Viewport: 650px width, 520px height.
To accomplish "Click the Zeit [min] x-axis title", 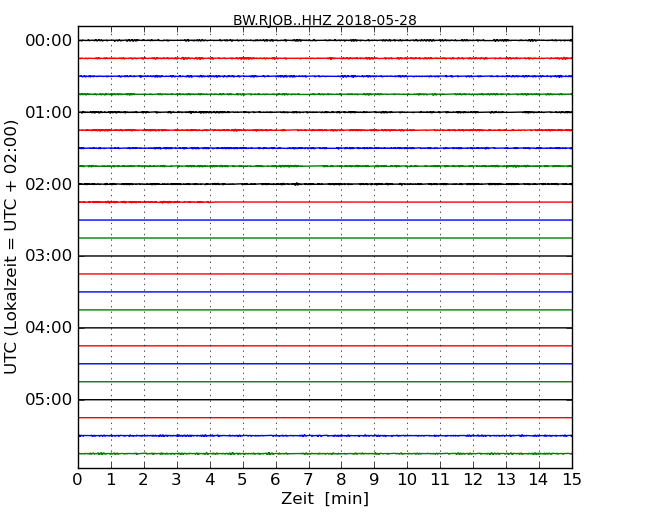I will (325, 498).
